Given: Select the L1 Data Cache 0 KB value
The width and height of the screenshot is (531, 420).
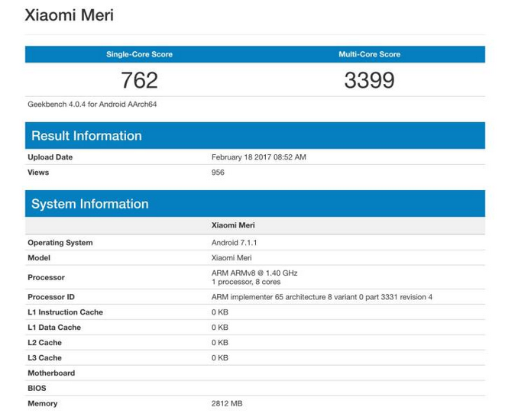Looking at the screenshot, I should click(x=220, y=328).
